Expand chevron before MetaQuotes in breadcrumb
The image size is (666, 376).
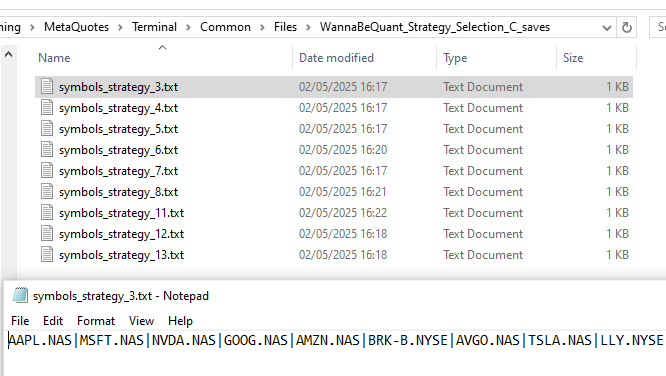click(32, 28)
